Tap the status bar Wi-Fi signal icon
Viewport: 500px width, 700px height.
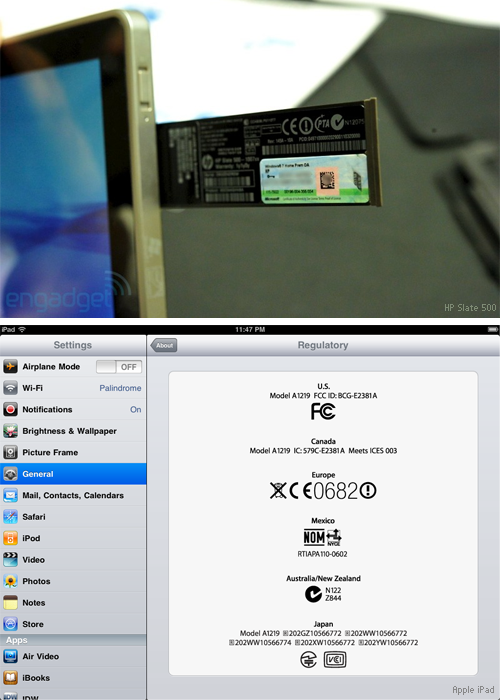tap(22, 329)
